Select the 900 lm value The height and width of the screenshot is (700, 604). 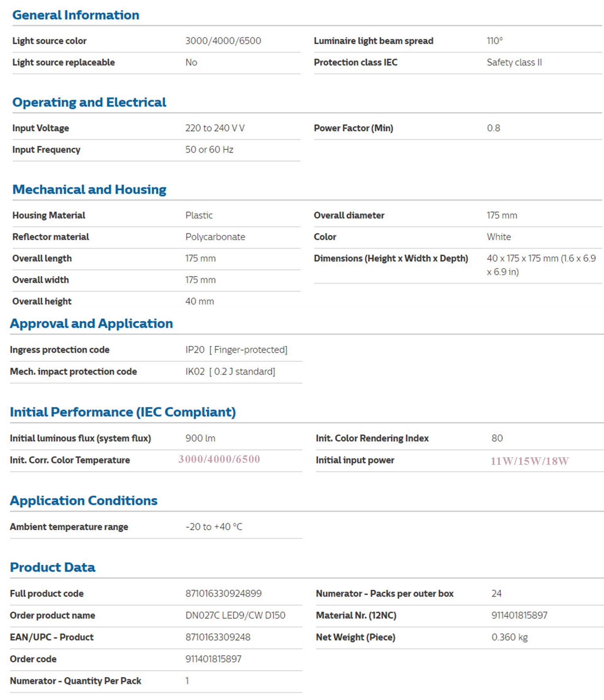pos(201,438)
